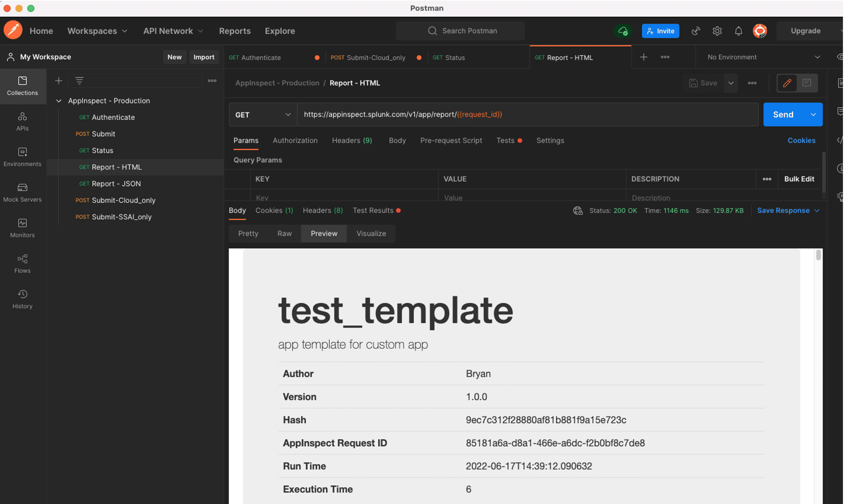Open the Workspaces dropdown
844x504 pixels.
pos(97,31)
